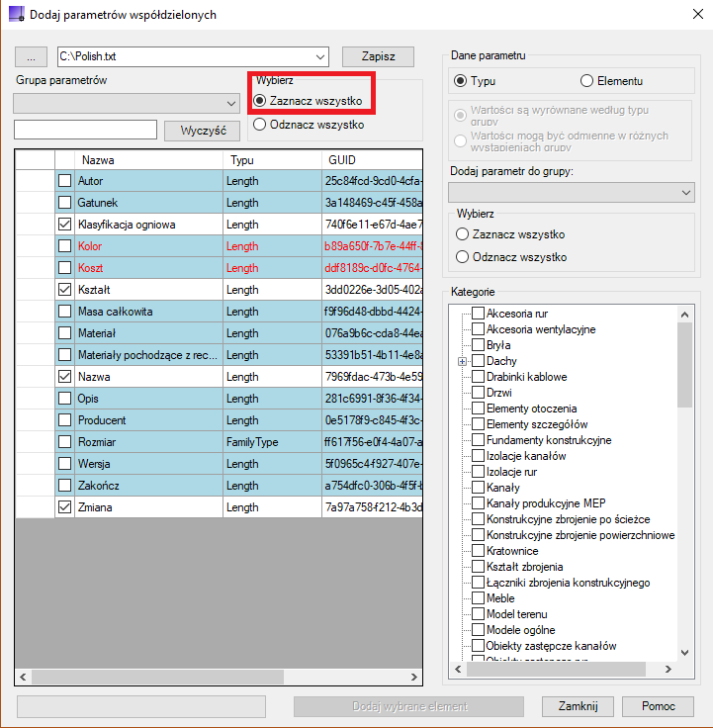713x728 pixels.
Task: Click the Materiały pochodzące z rec... row name
Action: [147, 355]
